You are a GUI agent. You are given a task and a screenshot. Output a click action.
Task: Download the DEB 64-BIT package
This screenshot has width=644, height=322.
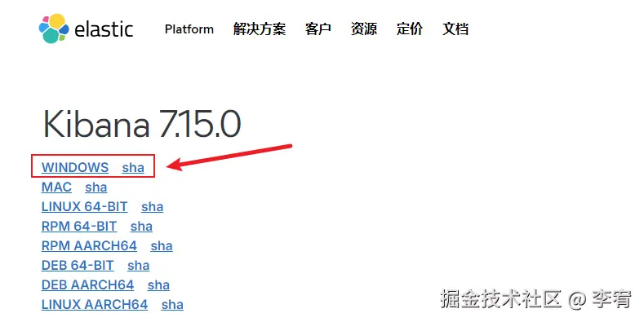(x=78, y=266)
